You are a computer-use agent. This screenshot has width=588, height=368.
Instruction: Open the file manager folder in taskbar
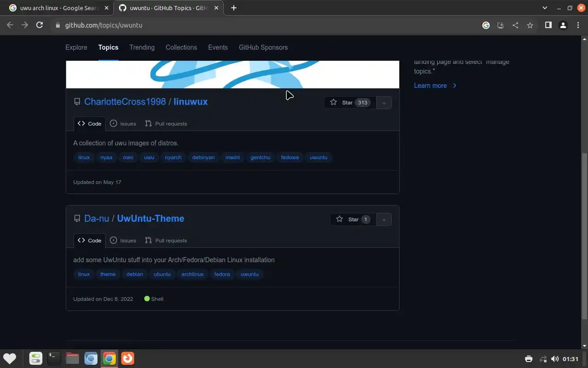[73, 358]
